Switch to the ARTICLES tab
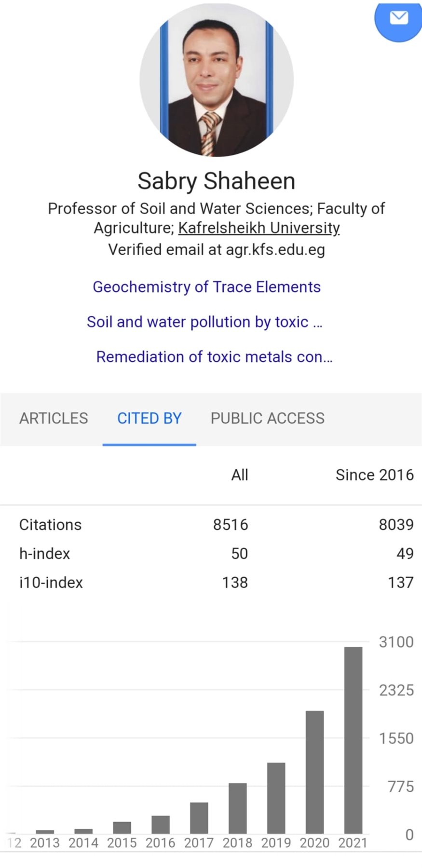Image resolution: width=422 pixels, height=868 pixels. [x=54, y=418]
